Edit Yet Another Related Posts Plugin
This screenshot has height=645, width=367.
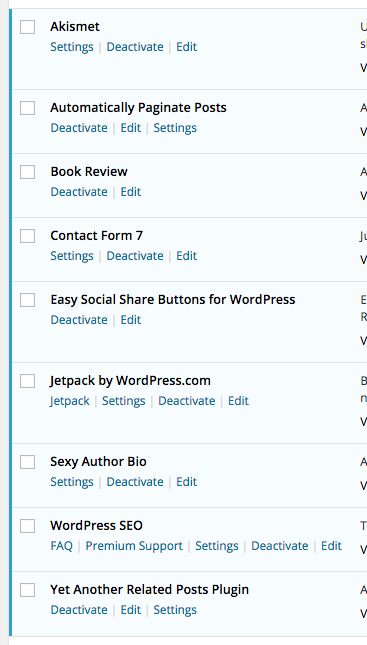[131, 610]
